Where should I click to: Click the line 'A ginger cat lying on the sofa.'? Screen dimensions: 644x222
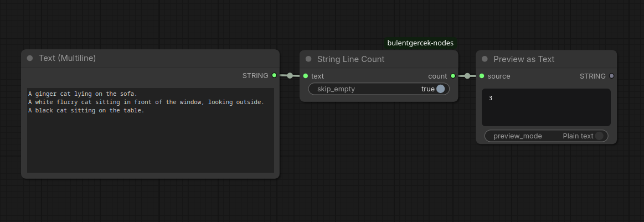coord(83,94)
